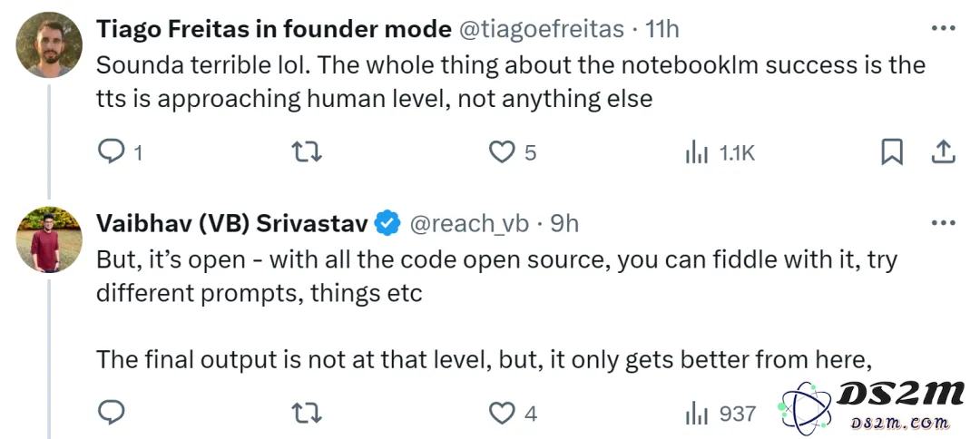This screenshot has height=439, width=980.
Task: View analytics on Vaibhav's tweet (937)
Action: click(x=697, y=413)
